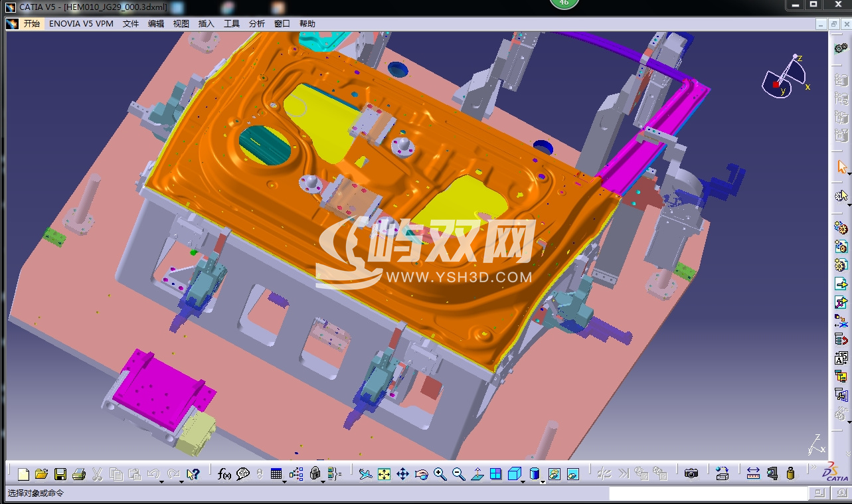852x504 pixels.
Task: Click the What's This help pointer icon
Action: click(193, 473)
